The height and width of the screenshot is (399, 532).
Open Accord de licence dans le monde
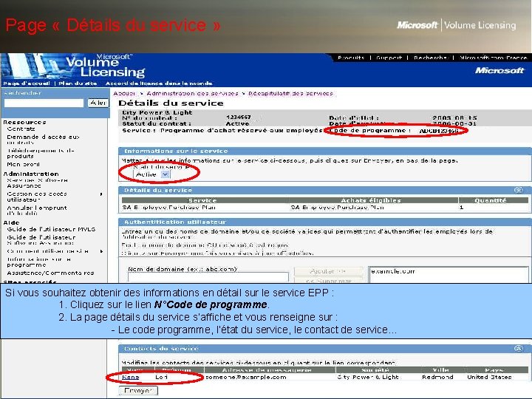[159, 83]
